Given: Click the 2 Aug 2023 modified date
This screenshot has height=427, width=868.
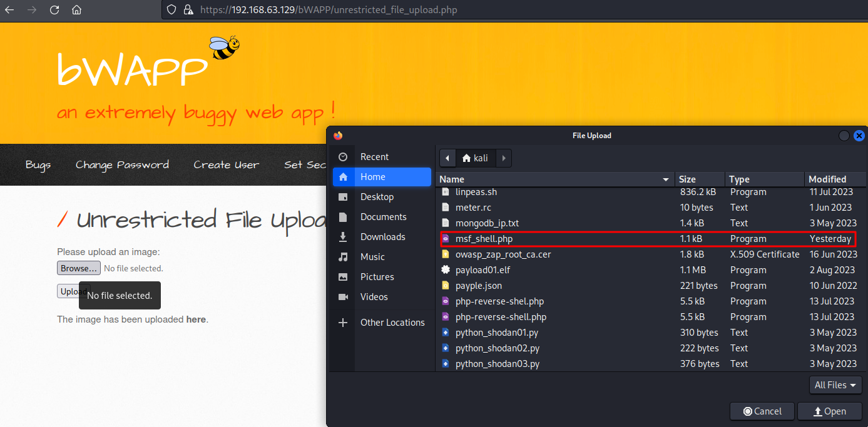Looking at the screenshot, I should pos(832,270).
